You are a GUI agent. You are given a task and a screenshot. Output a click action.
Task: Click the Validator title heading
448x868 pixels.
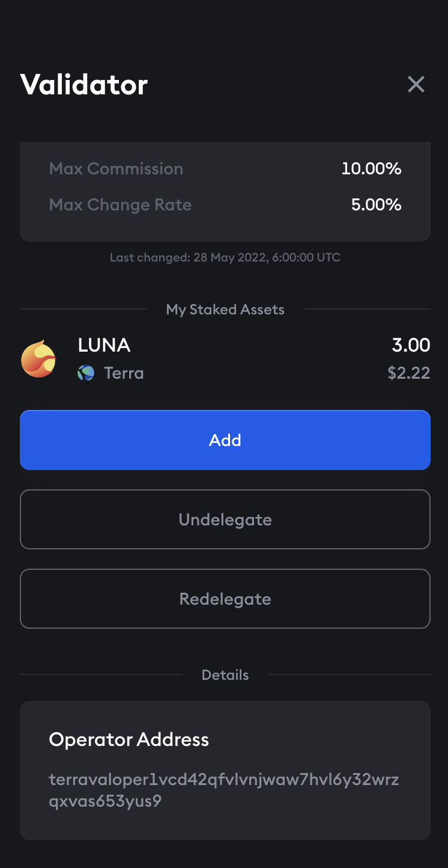click(84, 84)
